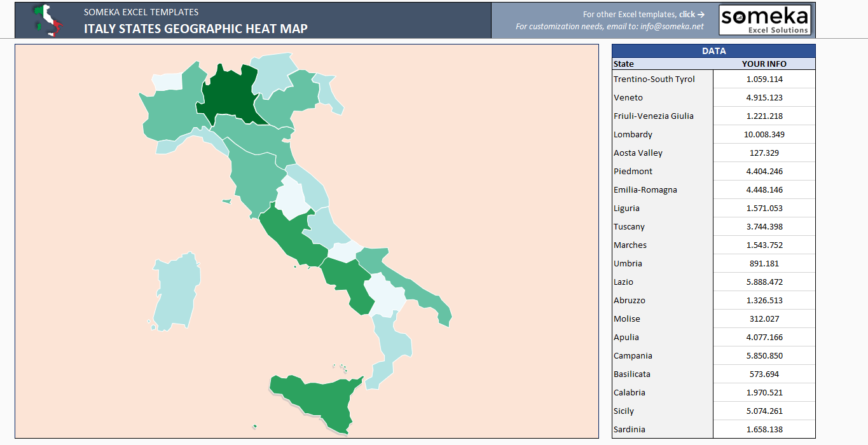Edit the Sicily value 5.074.261
This screenshot has height=445, width=868.
pyautogui.click(x=764, y=411)
